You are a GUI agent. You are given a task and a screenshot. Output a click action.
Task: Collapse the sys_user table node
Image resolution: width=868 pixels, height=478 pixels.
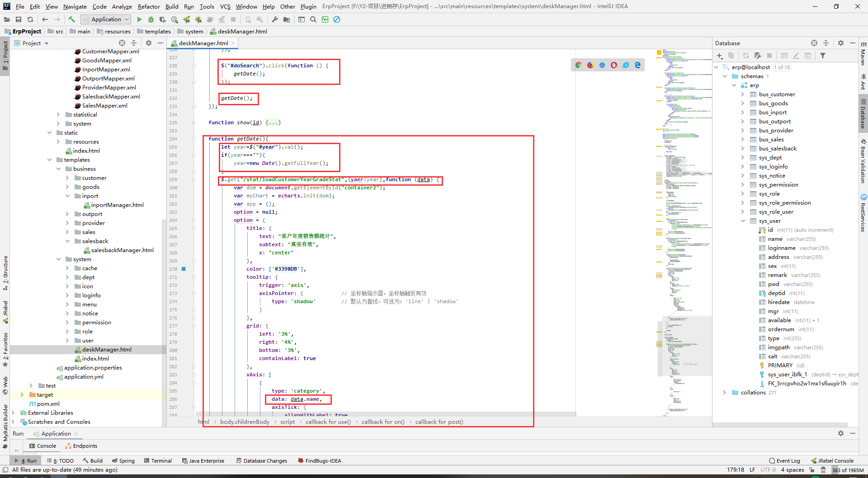click(x=743, y=221)
